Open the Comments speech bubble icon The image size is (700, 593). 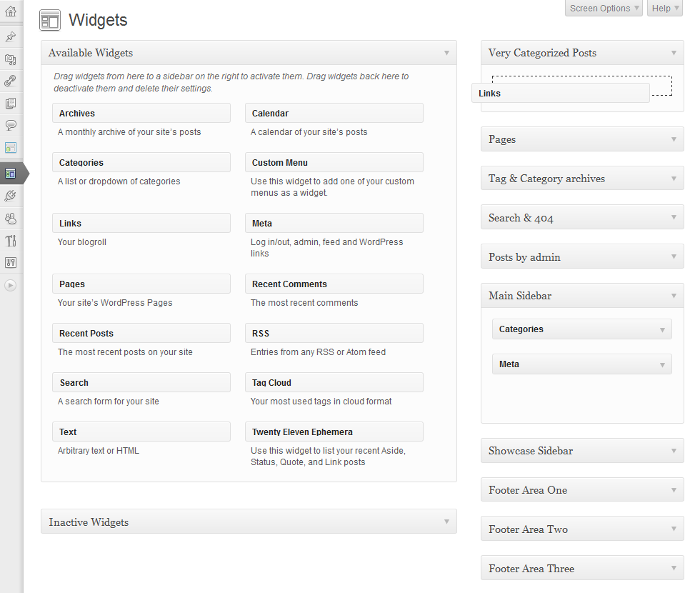point(11,125)
